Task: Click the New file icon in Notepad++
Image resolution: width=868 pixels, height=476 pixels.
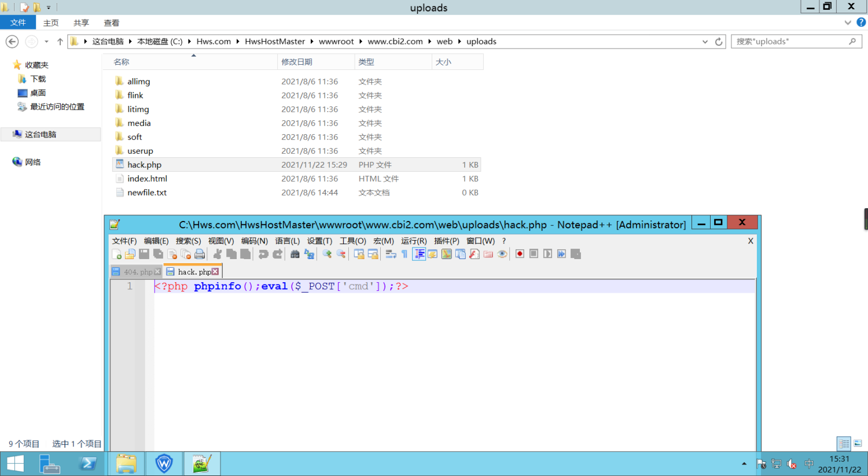Action: [x=116, y=254]
